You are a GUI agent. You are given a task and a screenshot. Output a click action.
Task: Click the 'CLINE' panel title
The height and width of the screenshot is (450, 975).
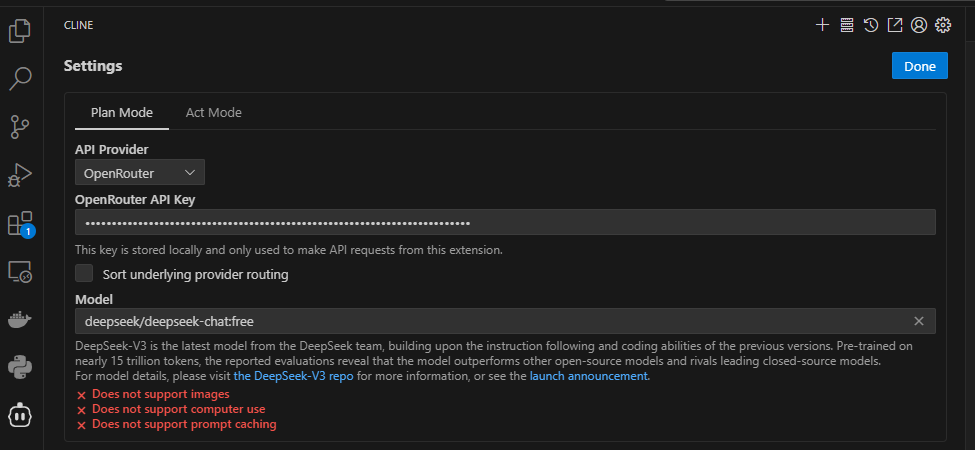tap(78, 25)
